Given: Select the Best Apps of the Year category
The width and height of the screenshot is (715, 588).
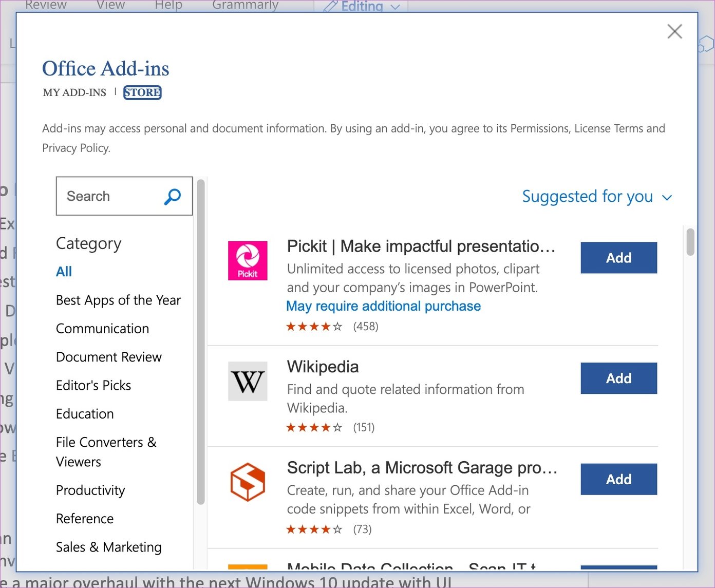Looking at the screenshot, I should pyautogui.click(x=118, y=300).
